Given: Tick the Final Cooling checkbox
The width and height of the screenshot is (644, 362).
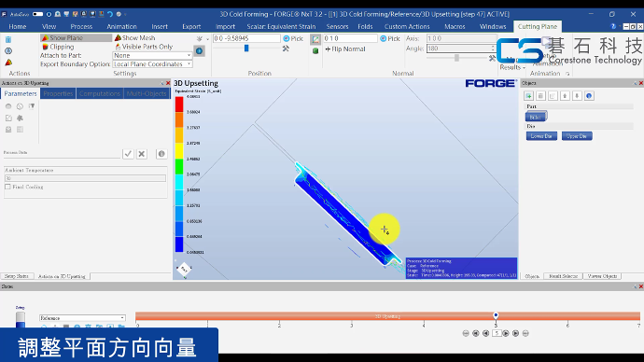Looking at the screenshot, I should pyautogui.click(x=7, y=187).
